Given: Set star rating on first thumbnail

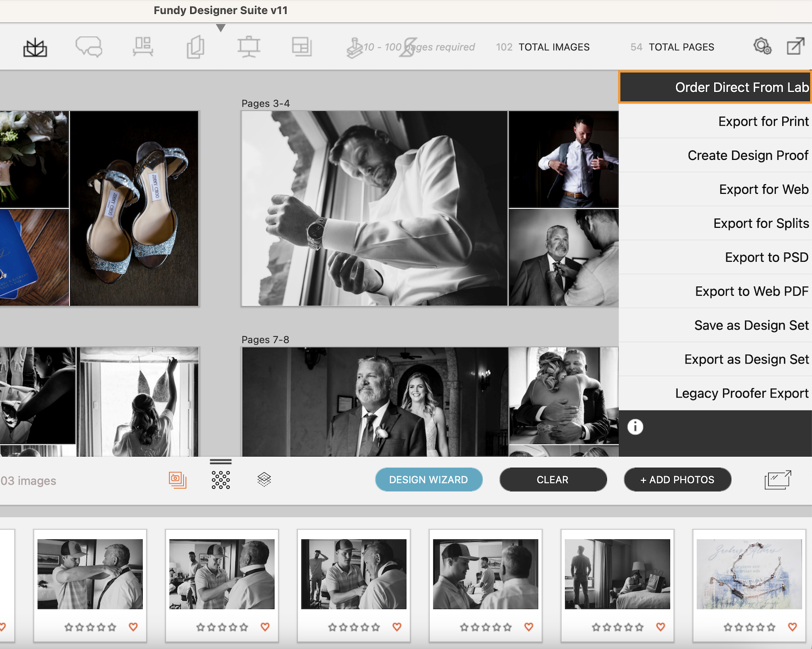Looking at the screenshot, I should point(90,627).
